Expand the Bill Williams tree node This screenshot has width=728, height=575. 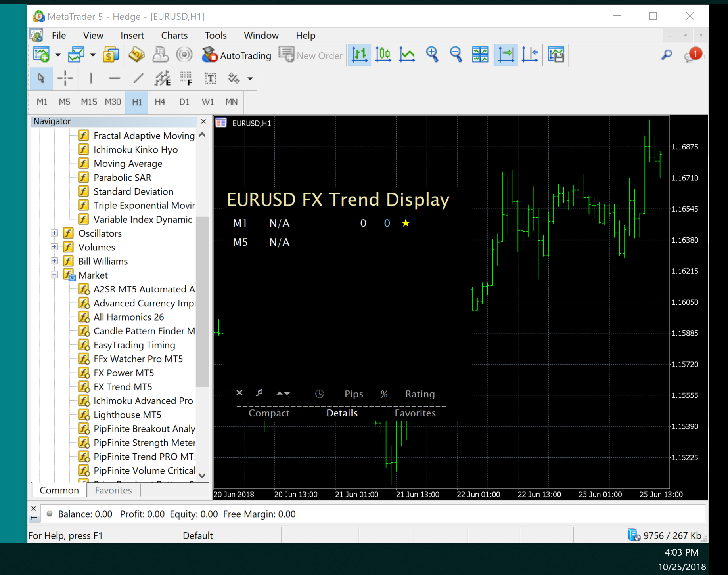pyautogui.click(x=54, y=261)
